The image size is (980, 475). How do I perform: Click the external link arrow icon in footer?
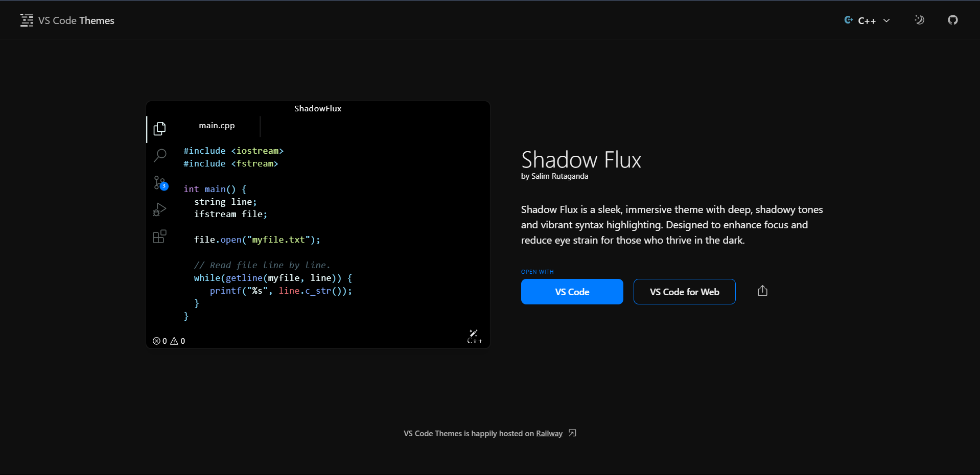(572, 433)
